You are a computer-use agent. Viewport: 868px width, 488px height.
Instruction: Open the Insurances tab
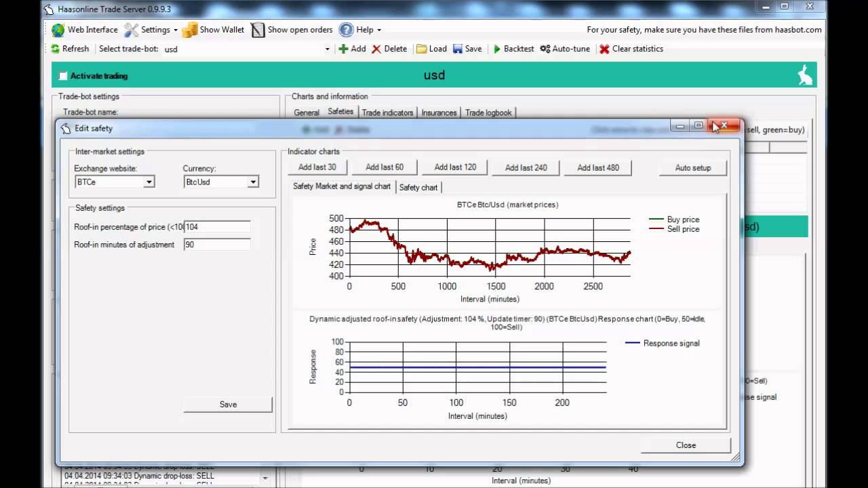439,113
